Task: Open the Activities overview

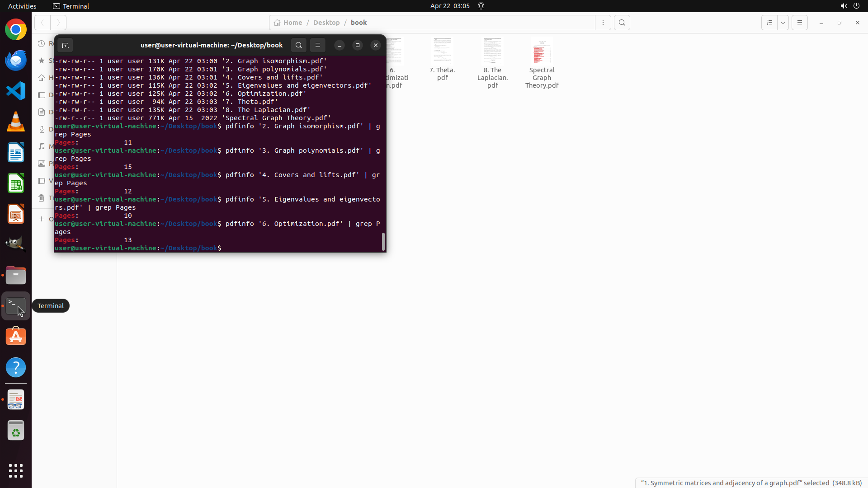Action: coord(22,6)
